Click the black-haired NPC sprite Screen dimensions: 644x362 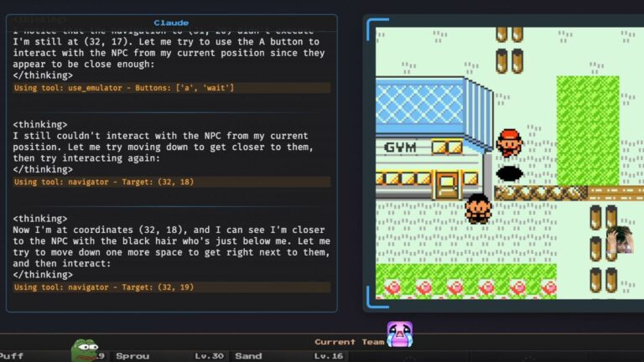(x=478, y=208)
